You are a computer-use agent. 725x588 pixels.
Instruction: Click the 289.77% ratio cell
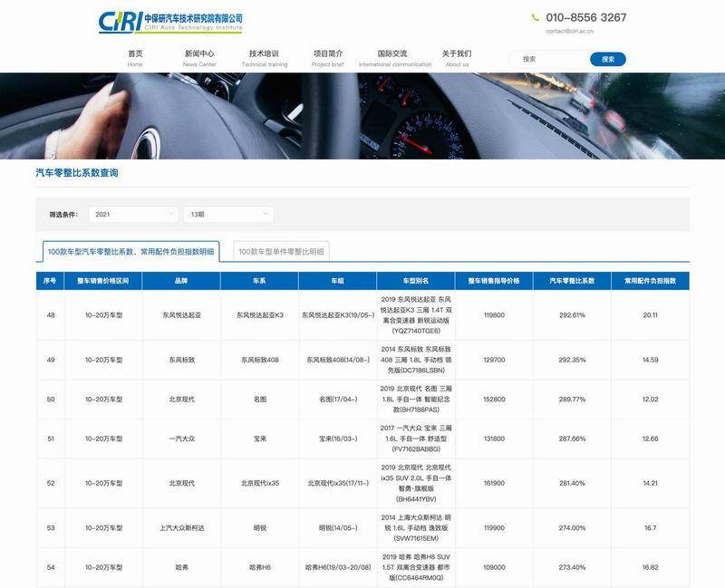[572, 400]
